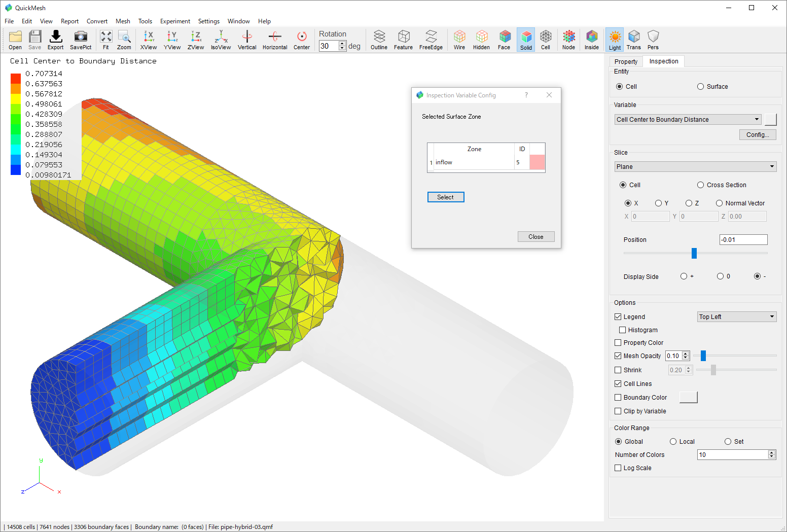
Task: Rotate about the Vertical axis
Action: pos(247,40)
